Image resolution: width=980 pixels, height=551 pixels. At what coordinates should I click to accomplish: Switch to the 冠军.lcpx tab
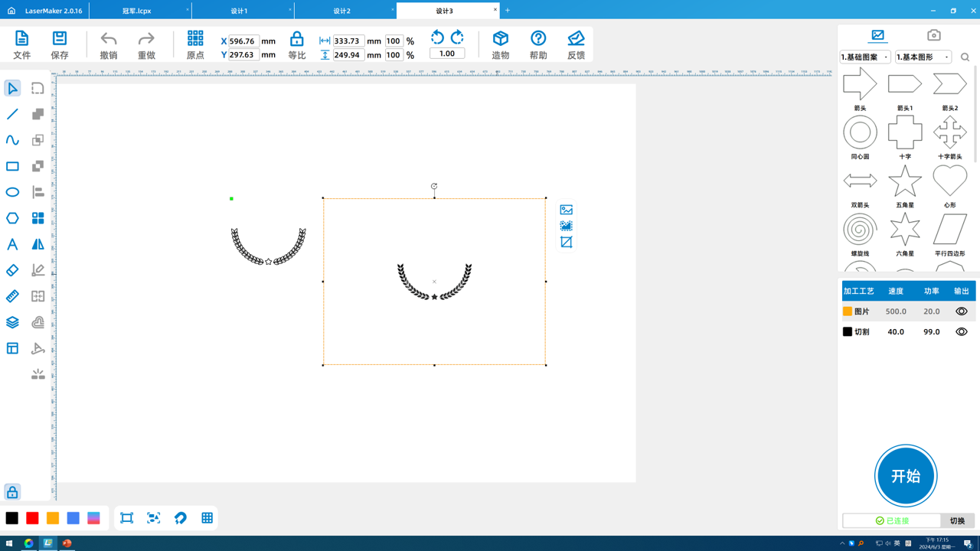(137, 11)
